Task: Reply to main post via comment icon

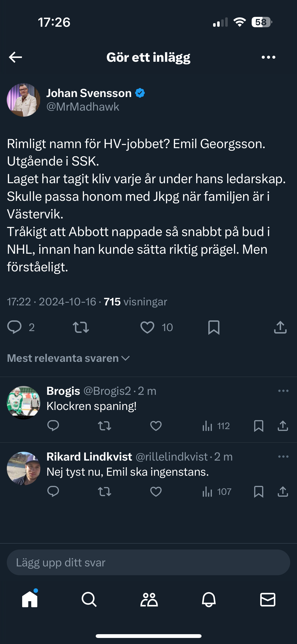Action: 15,327
